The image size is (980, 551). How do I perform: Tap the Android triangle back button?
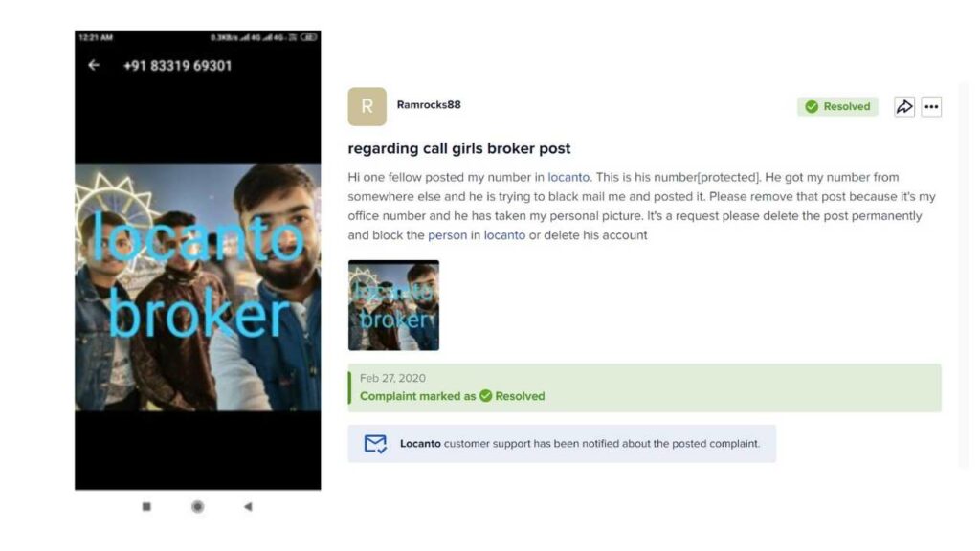(x=248, y=507)
